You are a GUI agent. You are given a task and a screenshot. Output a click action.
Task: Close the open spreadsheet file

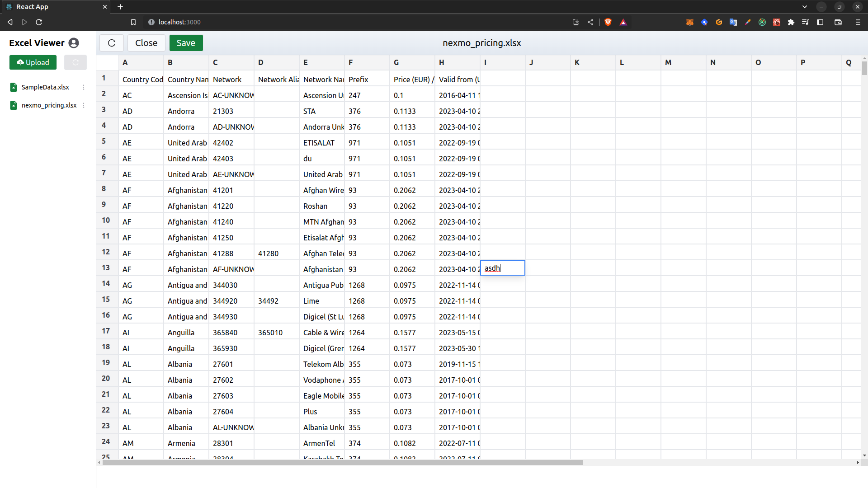point(146,43)
